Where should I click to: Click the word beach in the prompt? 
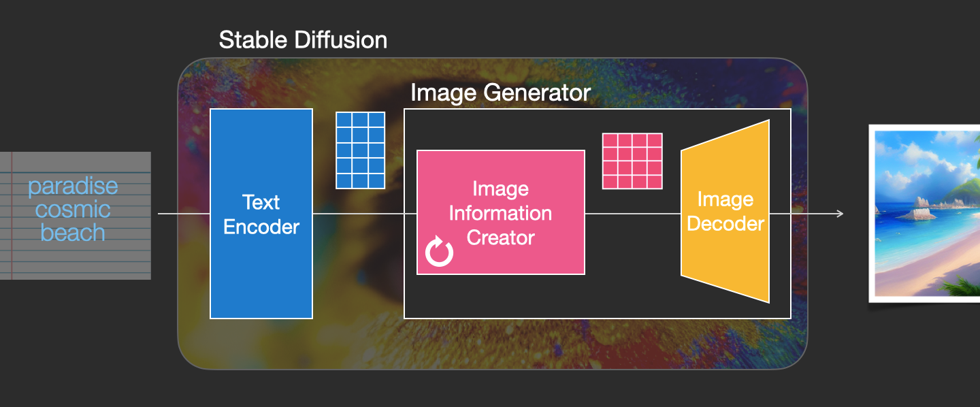(x=73, y=233)
